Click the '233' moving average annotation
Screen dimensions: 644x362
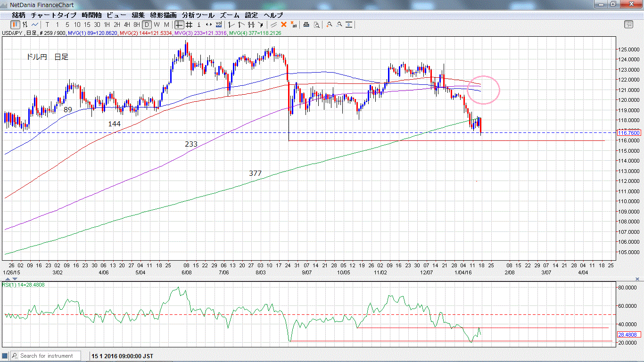pos(191,144)
